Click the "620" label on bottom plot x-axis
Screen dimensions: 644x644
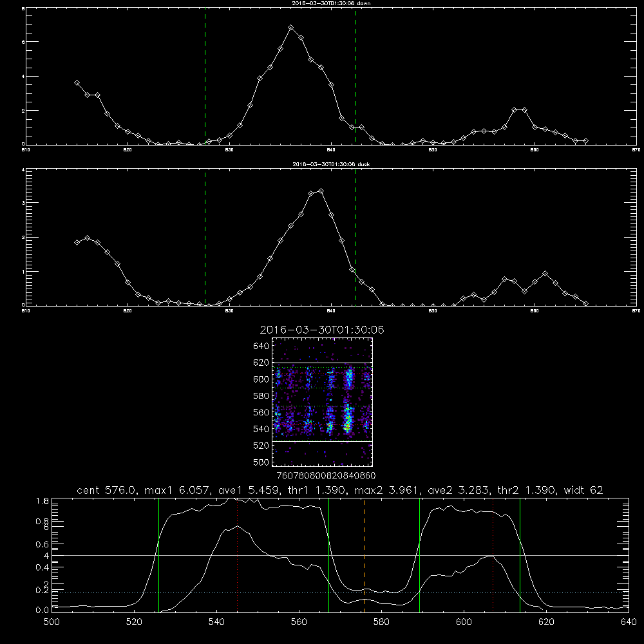[x=546, y=622]
